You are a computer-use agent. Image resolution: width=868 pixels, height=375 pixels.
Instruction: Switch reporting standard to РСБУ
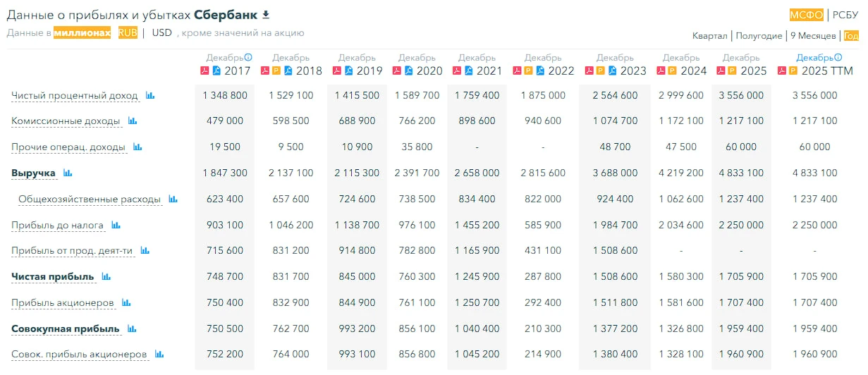point(845,16)
